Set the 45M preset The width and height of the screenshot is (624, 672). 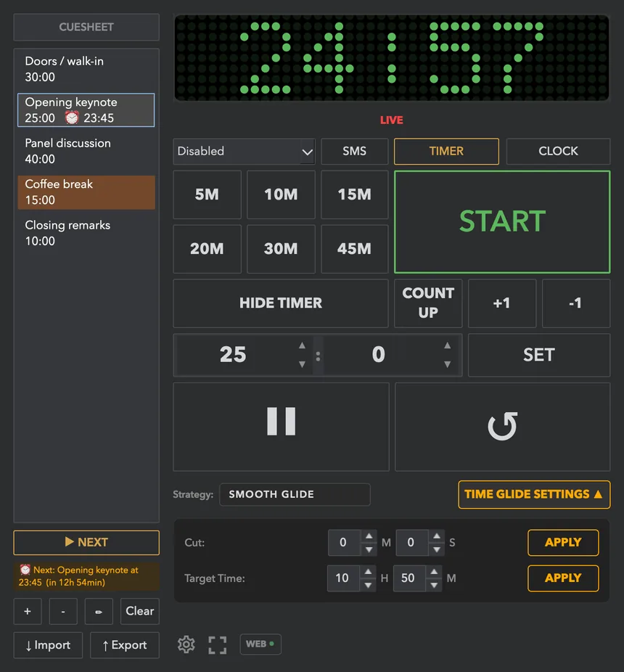click(x=354, y=249)
